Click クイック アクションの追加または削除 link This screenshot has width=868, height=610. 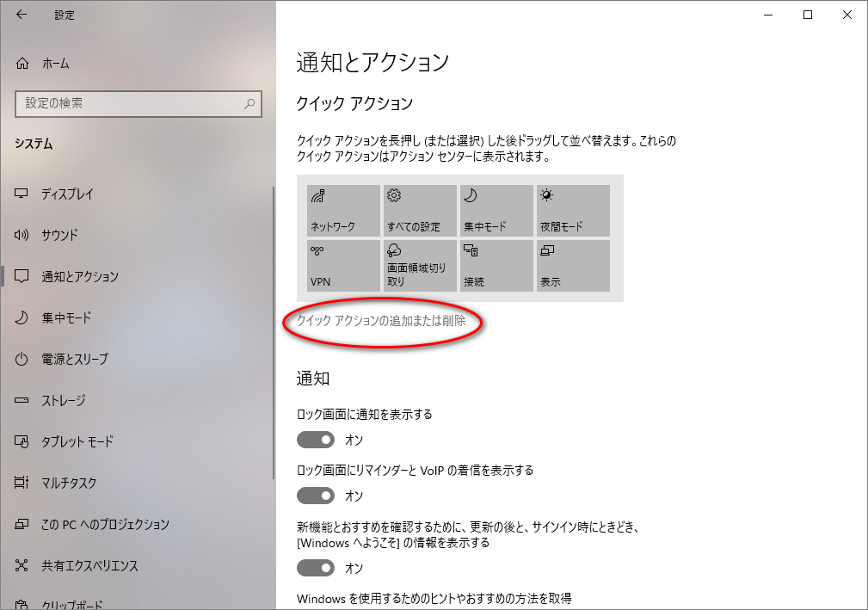(381, 321)
